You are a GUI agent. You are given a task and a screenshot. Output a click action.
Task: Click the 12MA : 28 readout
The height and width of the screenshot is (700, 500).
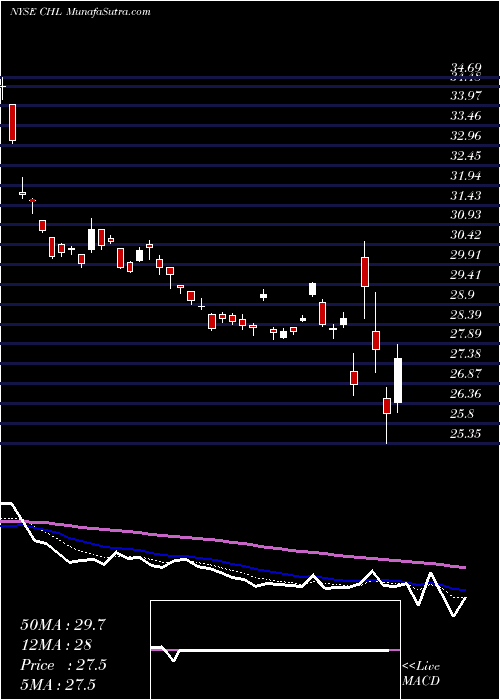click(x=56, y=645)
